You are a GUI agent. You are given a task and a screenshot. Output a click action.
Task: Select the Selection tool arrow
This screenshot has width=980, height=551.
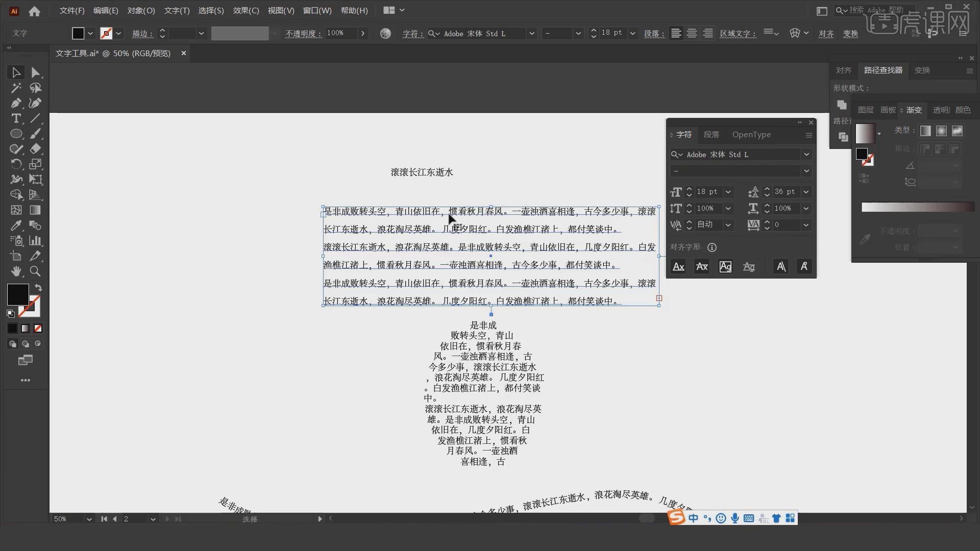(16, 72)
